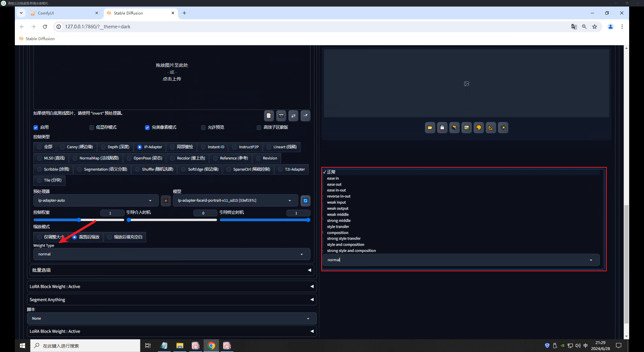The image size is (644, 352).
Task: Expand the Segment Anything section
Action: (172, 300)
